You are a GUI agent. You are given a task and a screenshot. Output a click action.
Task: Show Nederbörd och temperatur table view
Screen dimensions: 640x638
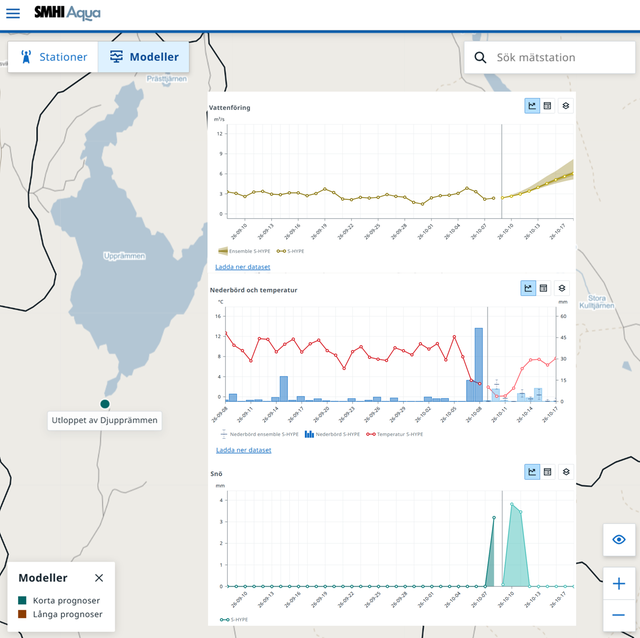(543, 288)
